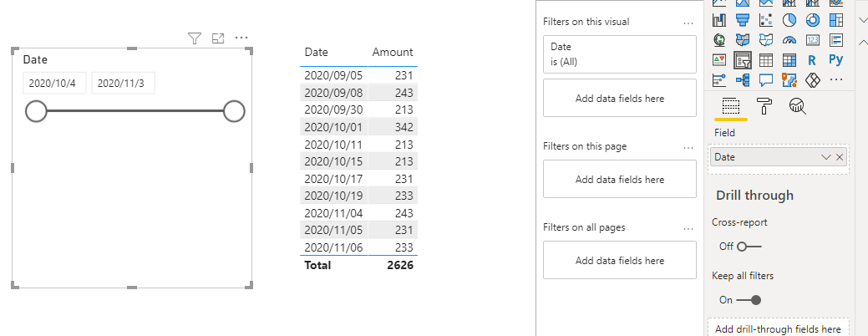Open Filters on this visual options
The height and width of the screenshot is (336, 868).
point(688,23)
